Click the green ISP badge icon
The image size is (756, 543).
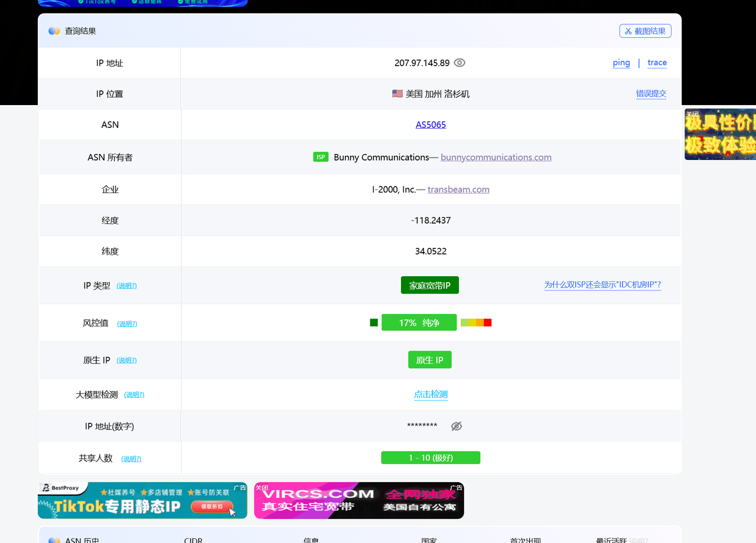pyautogui.click(x=321, y=157)
